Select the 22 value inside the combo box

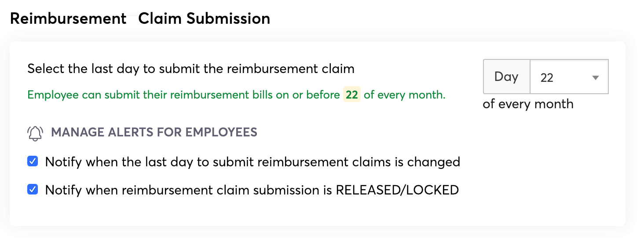click(547, 78)
